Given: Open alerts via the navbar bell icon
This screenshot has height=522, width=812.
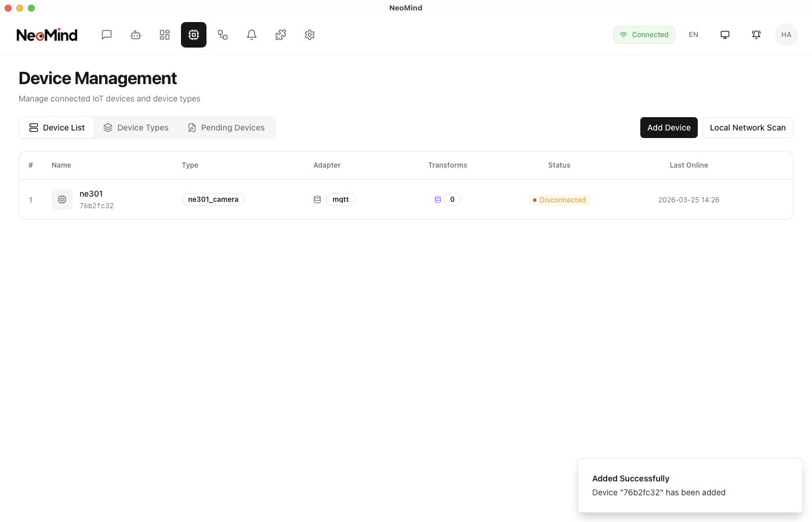Looking at the screenshot, I should pos(252,35).
